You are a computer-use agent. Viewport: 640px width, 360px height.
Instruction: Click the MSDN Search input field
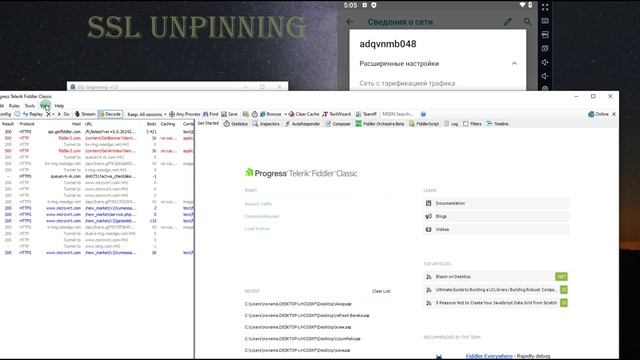(399, 114)
